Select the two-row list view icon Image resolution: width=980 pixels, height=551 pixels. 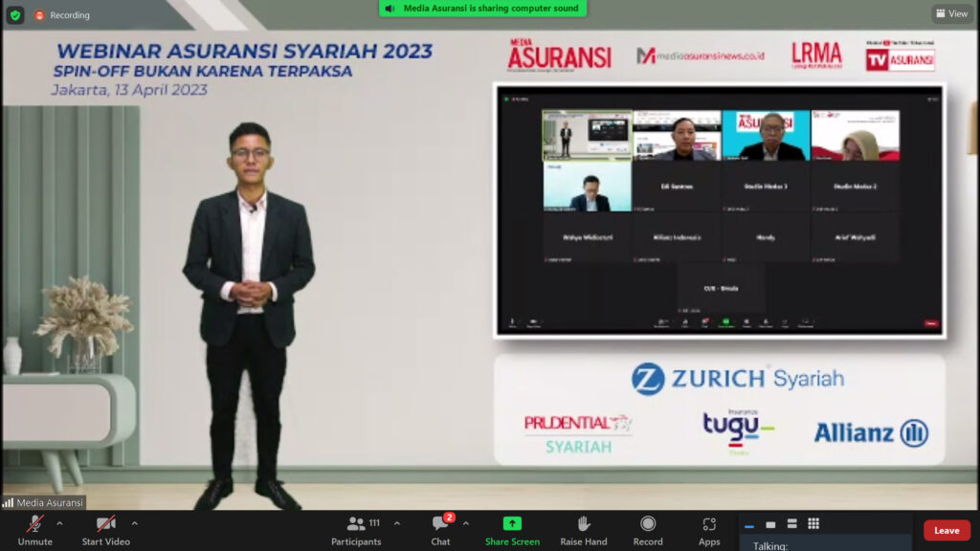791,524
